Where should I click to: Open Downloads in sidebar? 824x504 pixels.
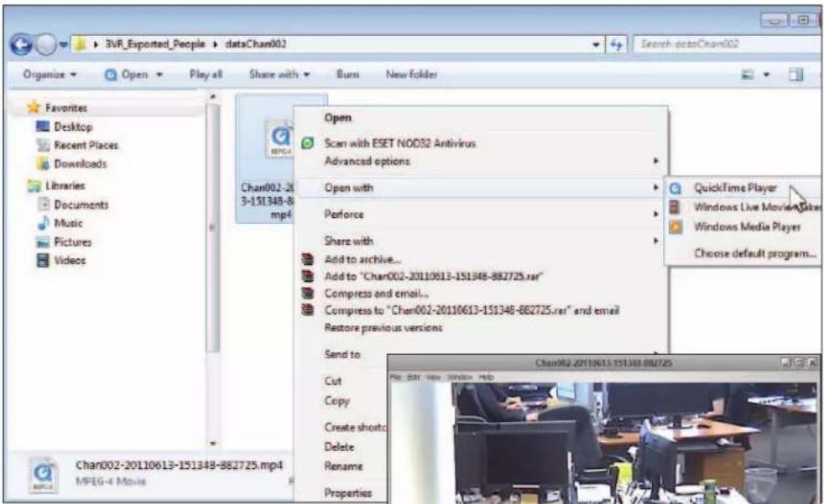[80, 164]
